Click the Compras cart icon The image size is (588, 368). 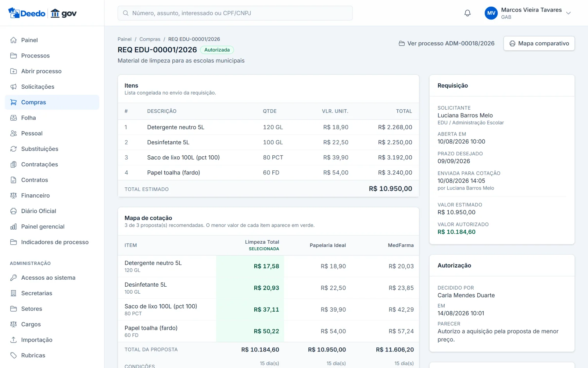[x=14, y=102]
